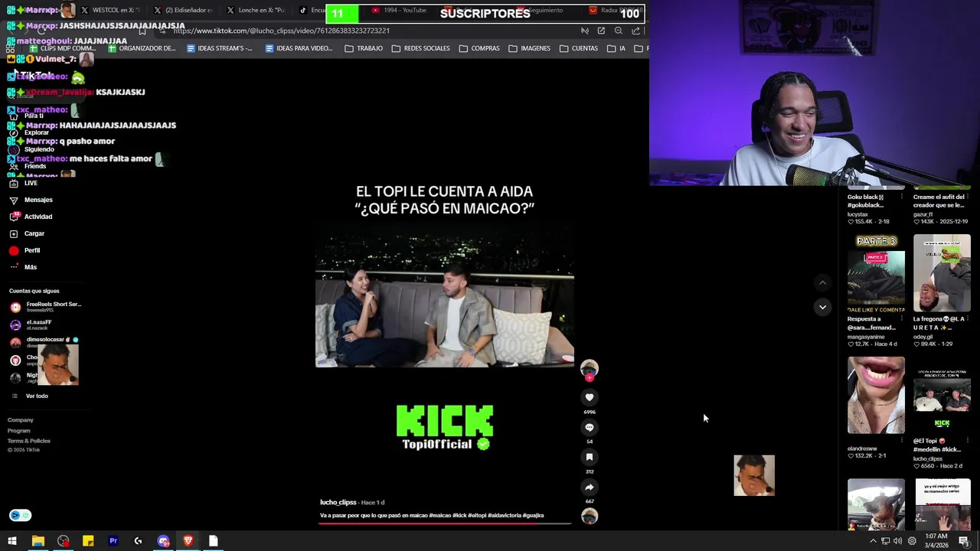980x551 pixels.
Task: Click the share icon in address bar
Action: 636,31
